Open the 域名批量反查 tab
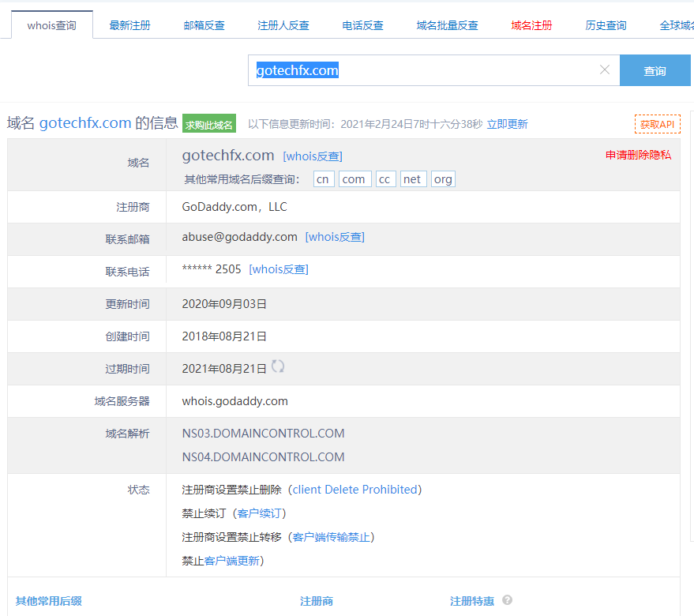The width and height of the screenshot is (694, 616). [x=448, y=25]
